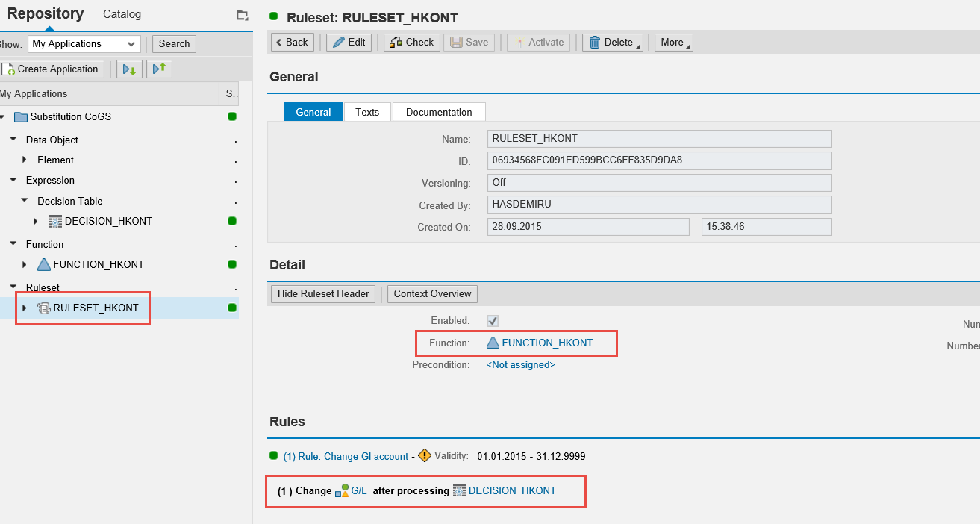The image size is (980, 524).
Task: Click the Check button in toolbar
Action: pos(411,43)
